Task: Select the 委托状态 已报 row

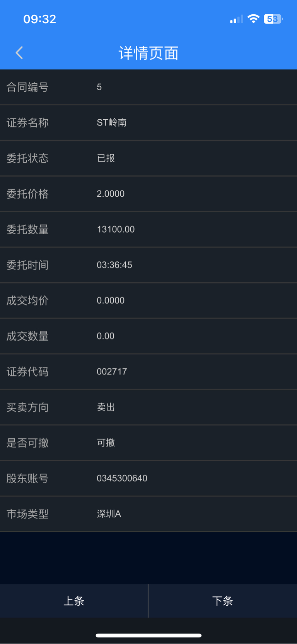Action: point(148,158)
